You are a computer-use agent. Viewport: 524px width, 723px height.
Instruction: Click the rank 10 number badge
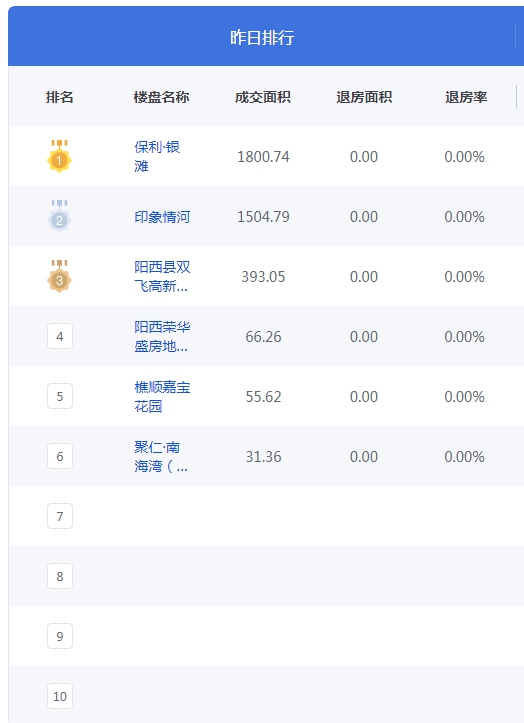[x=60, y=696]
